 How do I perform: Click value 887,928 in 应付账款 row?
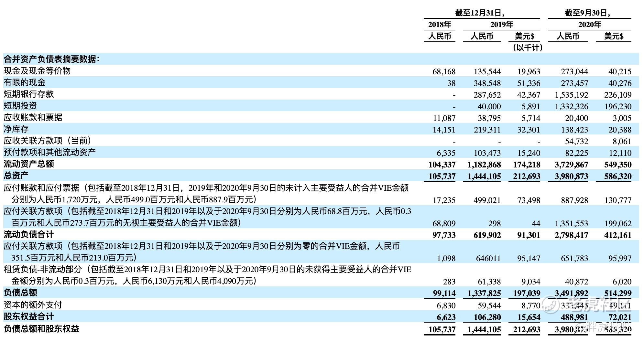click(x=574, y=200)
